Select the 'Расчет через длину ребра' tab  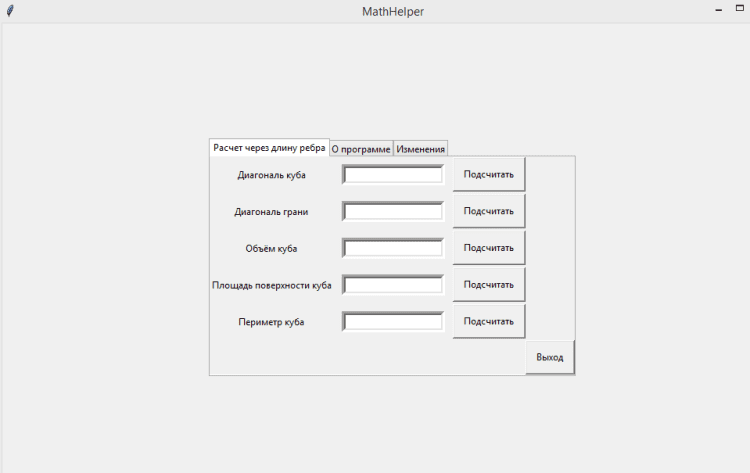tap(269, 147)
